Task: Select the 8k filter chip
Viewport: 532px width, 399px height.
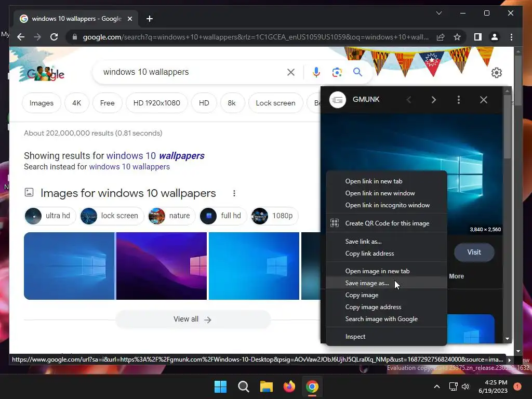Action: (x=232, y=103)
